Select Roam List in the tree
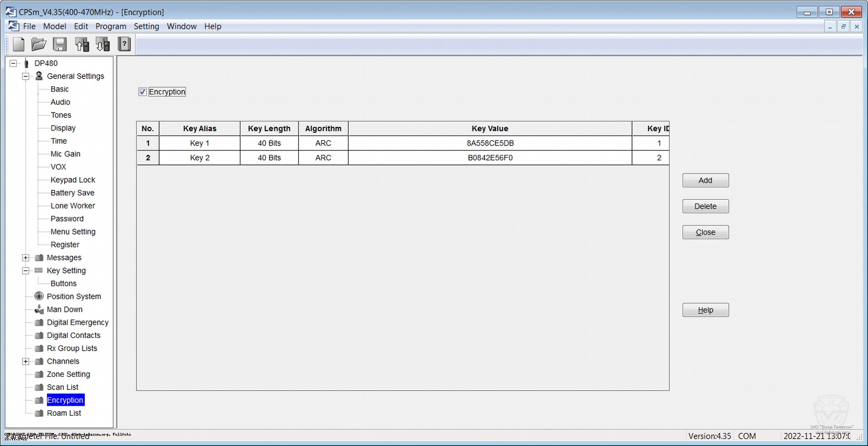The height and width of the screenshot is (446, 868). point(64,413)
